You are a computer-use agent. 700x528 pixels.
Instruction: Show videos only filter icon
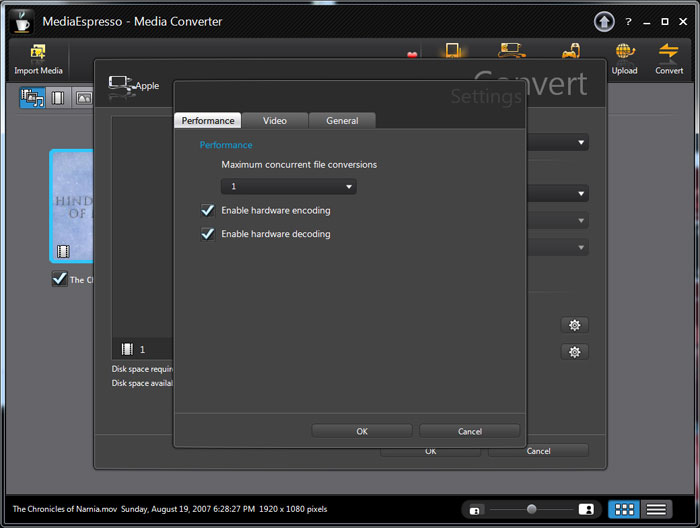pyautogui.click(x=58, y=98)
